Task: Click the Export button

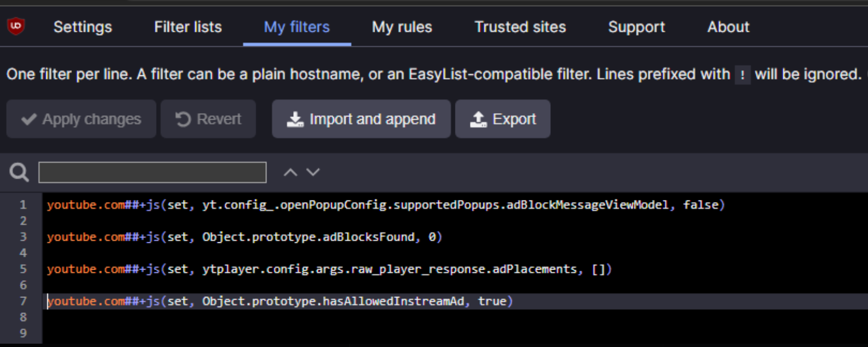Action: pyautogui.click(x=503, y=119)
